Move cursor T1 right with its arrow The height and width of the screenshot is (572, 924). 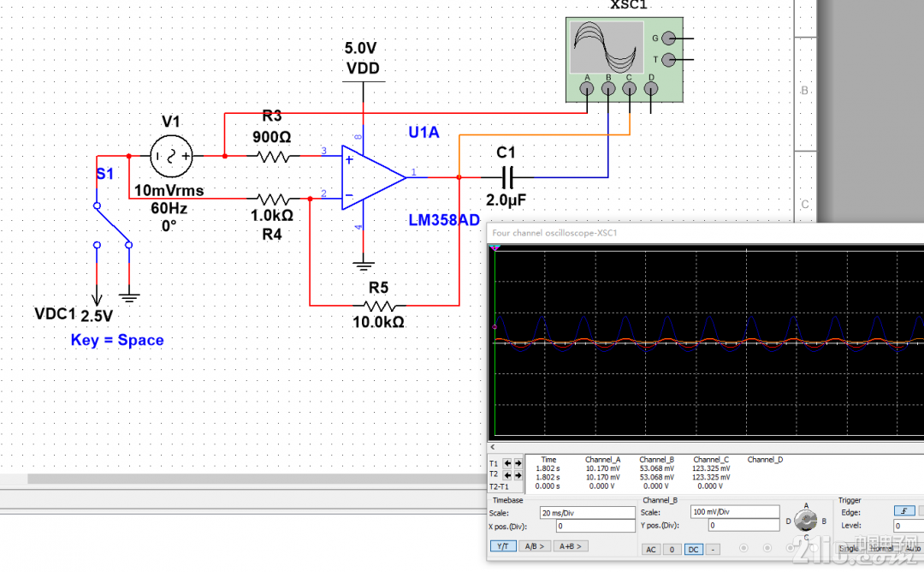(518, 463)
